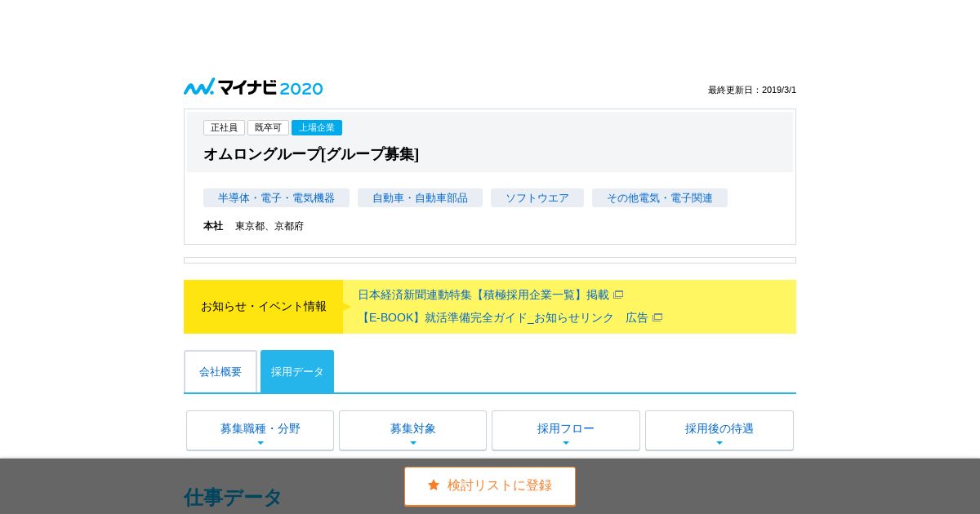980x514 pixels.
Task: Click headquarters text 東京都、京都府
Action: (269, 226)
